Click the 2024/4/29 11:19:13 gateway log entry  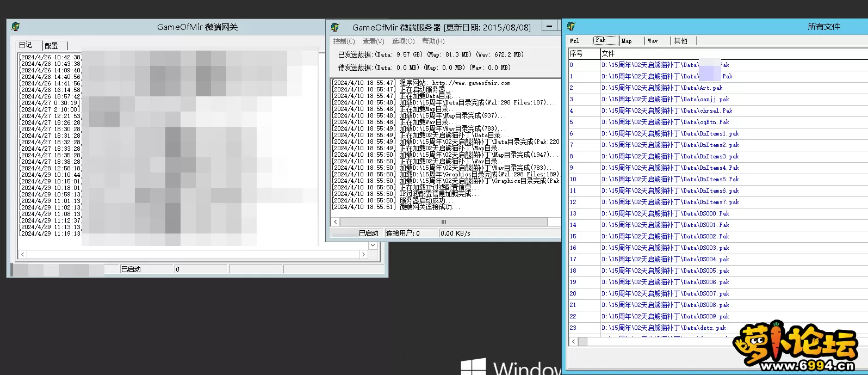[x=50, y=233]
